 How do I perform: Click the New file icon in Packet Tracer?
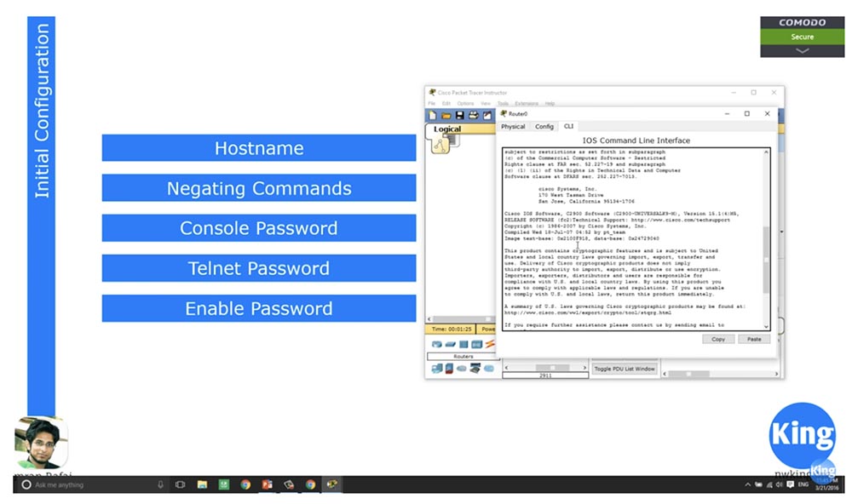(433, 115)
